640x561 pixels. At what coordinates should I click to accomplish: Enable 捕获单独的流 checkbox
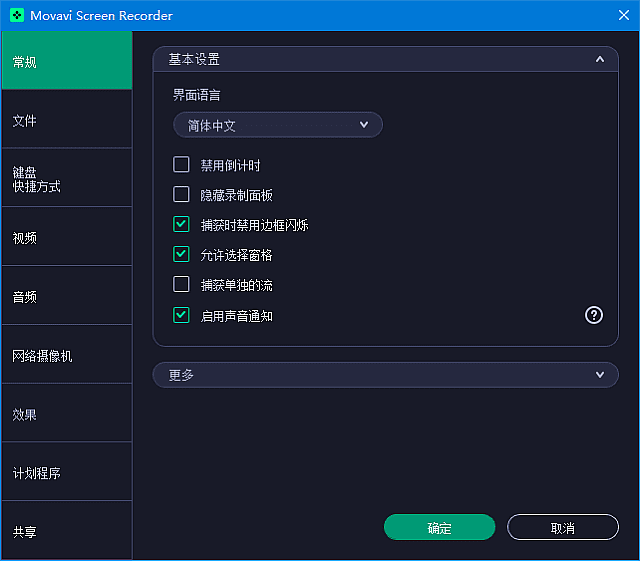181,285
